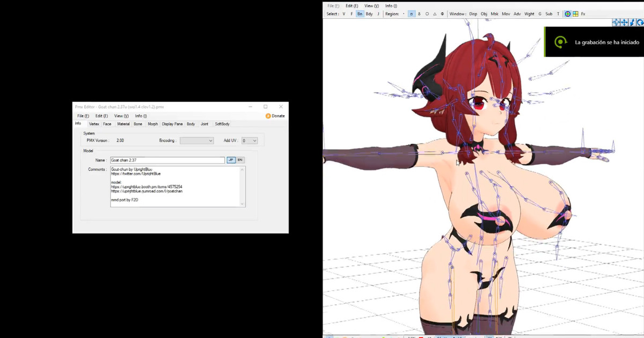Click the model Name input field
644x338 pixels.
tap(167, 160)
